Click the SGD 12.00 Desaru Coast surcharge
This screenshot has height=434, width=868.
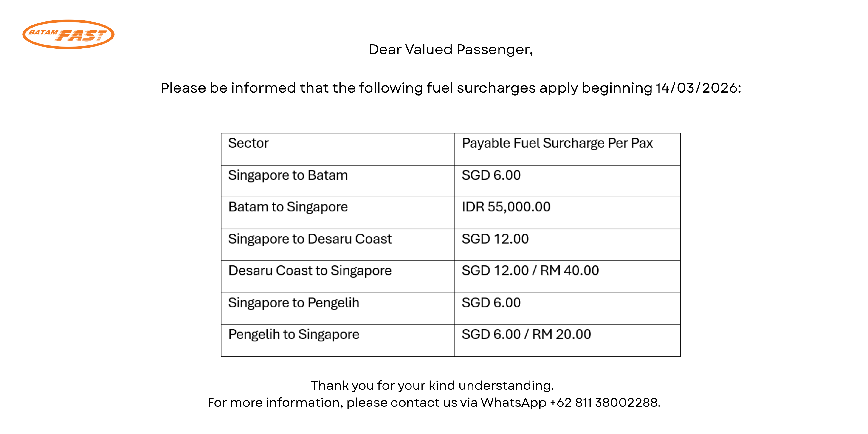[x=567, y=245]
